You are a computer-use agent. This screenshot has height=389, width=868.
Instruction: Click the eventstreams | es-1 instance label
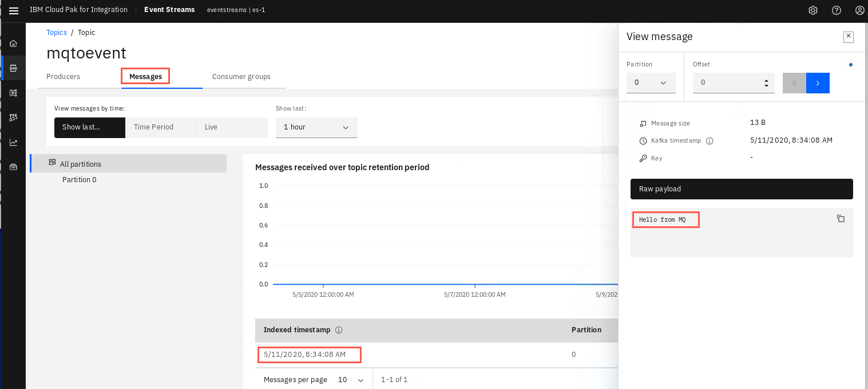coord(236,10)
